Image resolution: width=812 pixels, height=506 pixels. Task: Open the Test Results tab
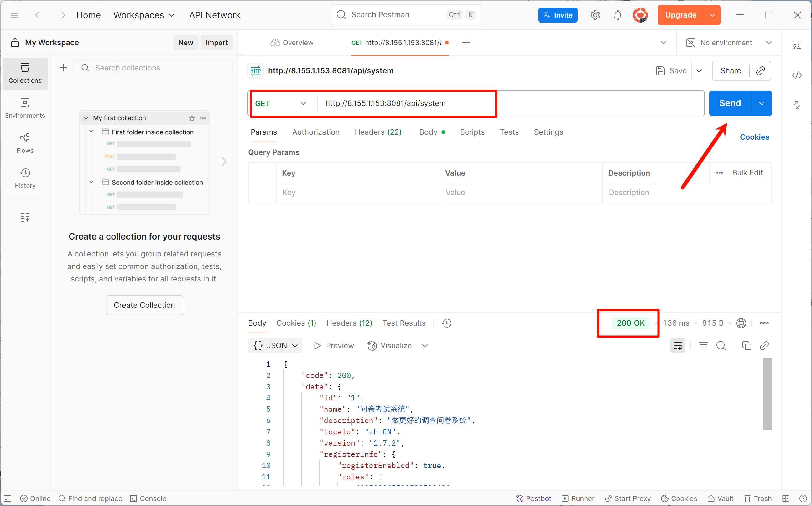(404, 323)
